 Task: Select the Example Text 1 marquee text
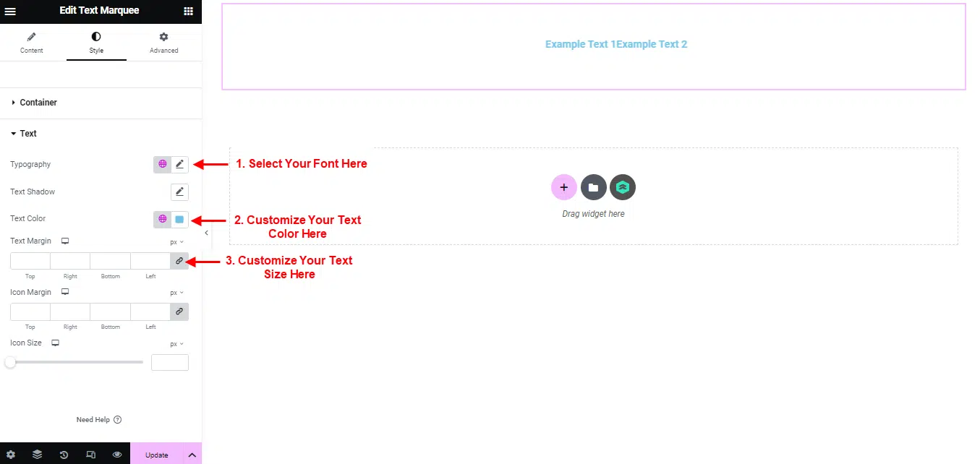pos(581,44)
